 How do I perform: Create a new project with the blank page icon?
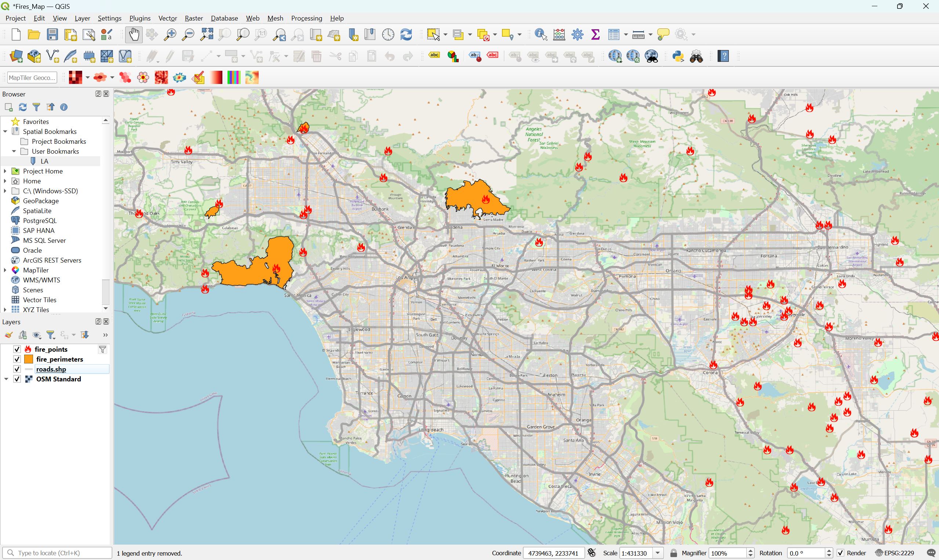click(x=16, y=34)
